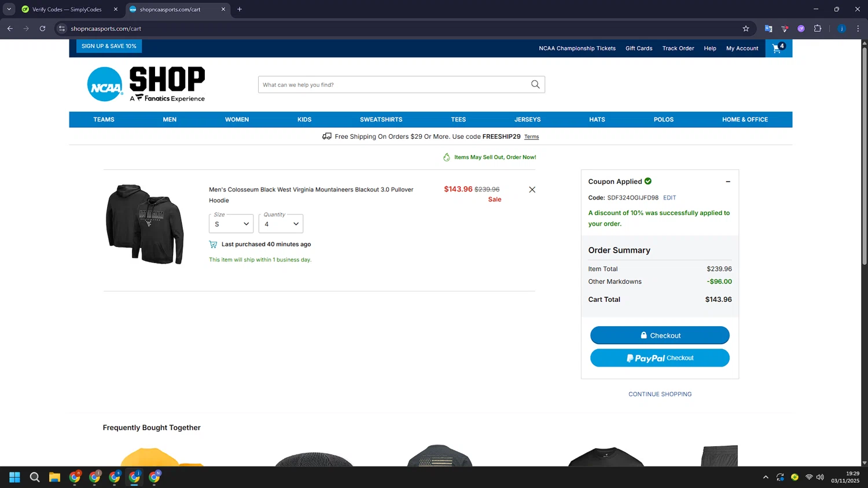Viewport: 868px width, 488px height.
Task: Show hidden system tray icons
Action: 766,477
